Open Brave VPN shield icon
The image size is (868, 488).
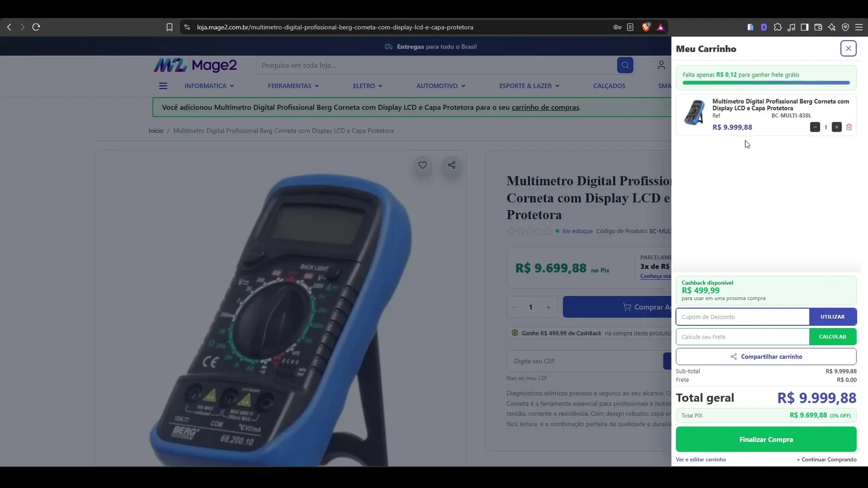click(845, 27)
